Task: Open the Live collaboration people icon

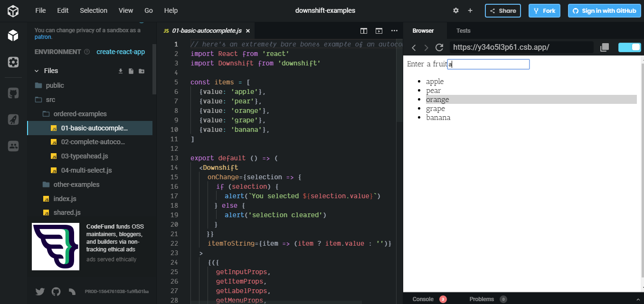Action: [x=13, y=146]
